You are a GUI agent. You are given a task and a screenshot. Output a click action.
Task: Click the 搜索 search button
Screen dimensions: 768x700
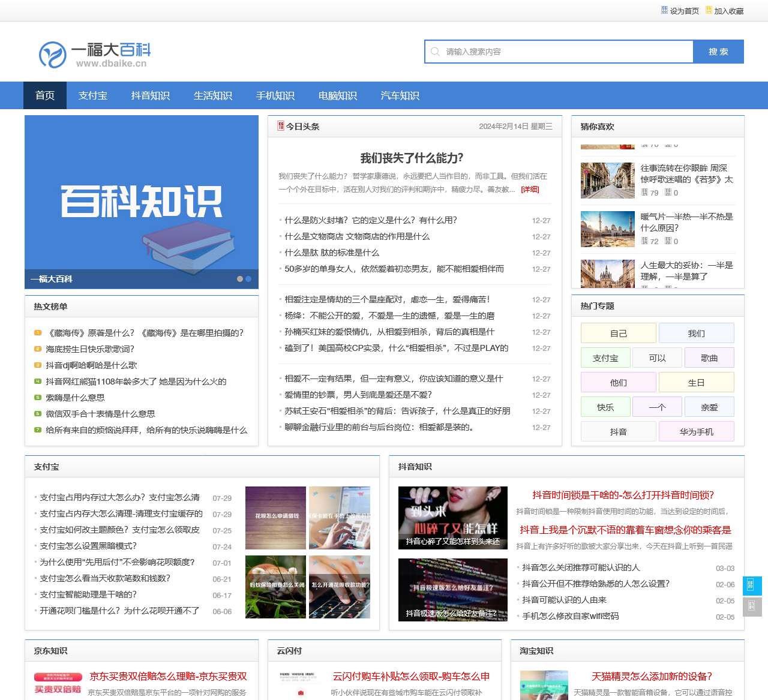pos(719,52)
